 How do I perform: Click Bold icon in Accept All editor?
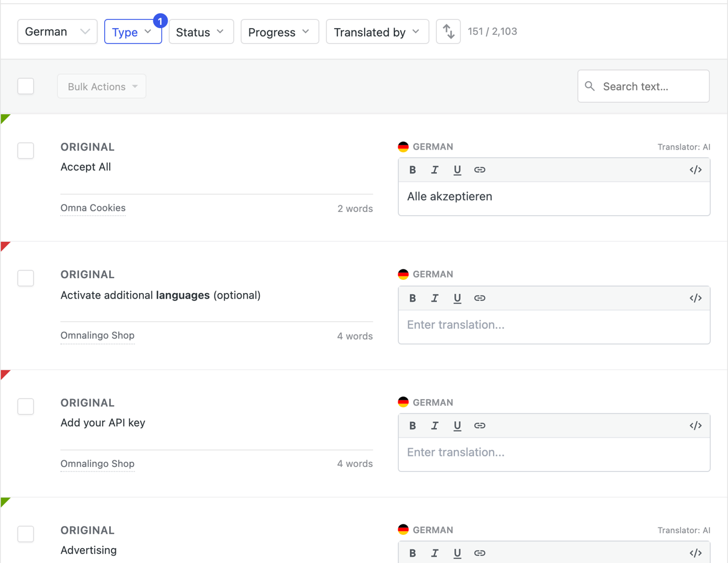point(413,170)
